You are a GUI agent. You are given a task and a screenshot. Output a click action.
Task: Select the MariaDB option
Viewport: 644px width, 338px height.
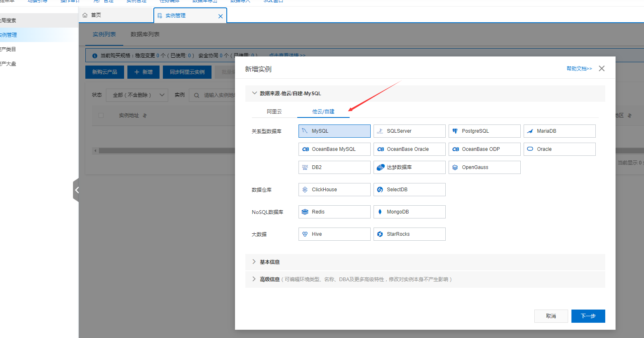click(559, 131)
